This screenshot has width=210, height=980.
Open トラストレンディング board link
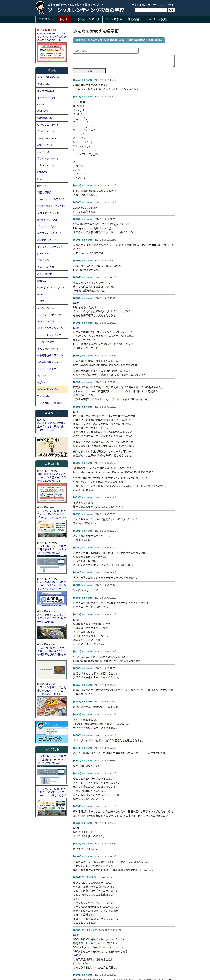[52, 335]
